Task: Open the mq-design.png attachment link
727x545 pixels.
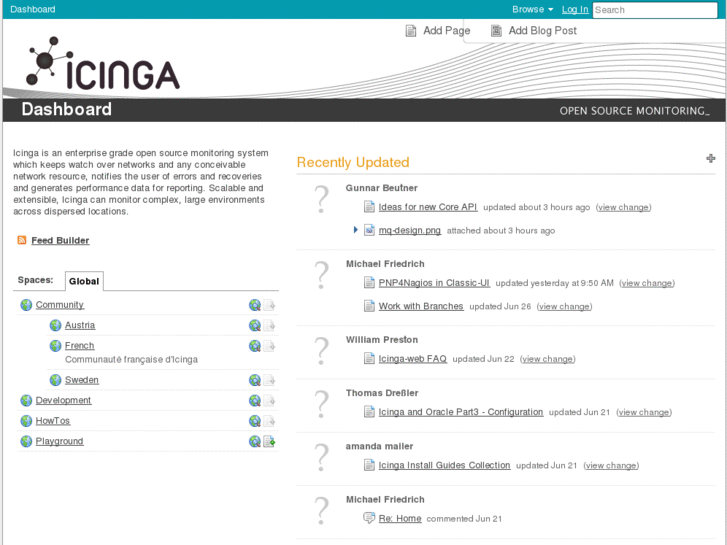Action: click(x=409, y=230)
